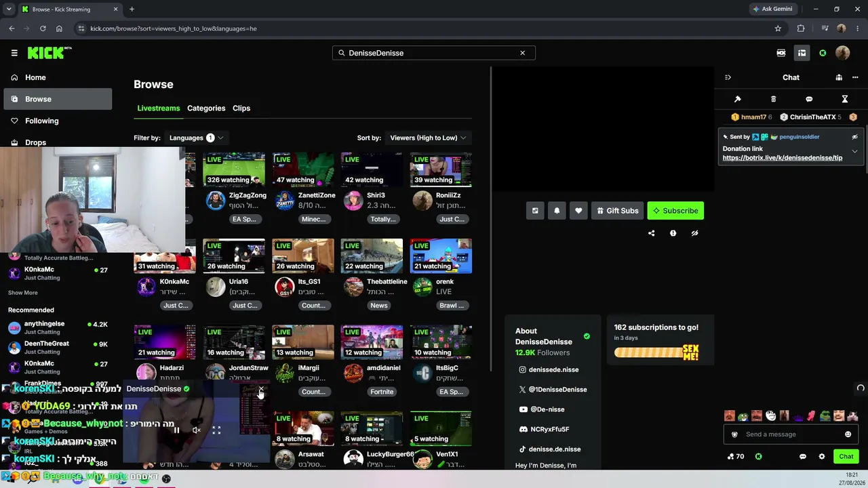This screenshot has width=868, height=488.
Task: Click the 70 channel points icon
Action: pos(735,457)
